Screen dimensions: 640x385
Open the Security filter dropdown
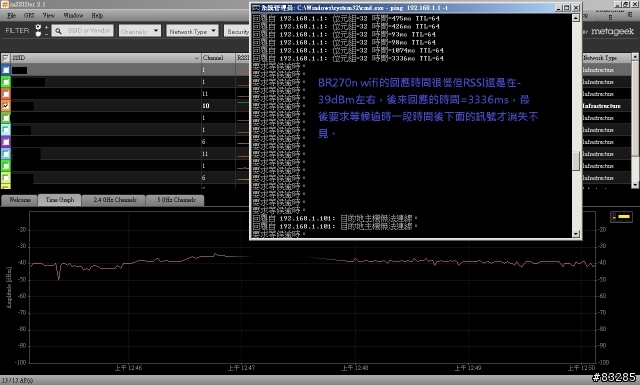(x=237, y=31)
